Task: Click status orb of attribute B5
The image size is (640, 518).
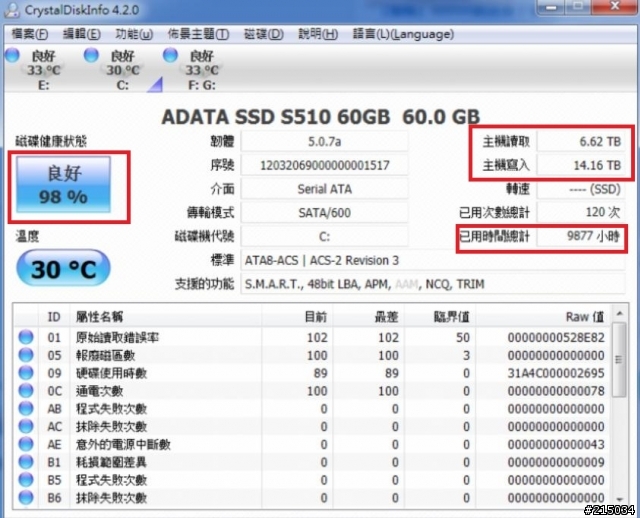Action: point(26,480)
